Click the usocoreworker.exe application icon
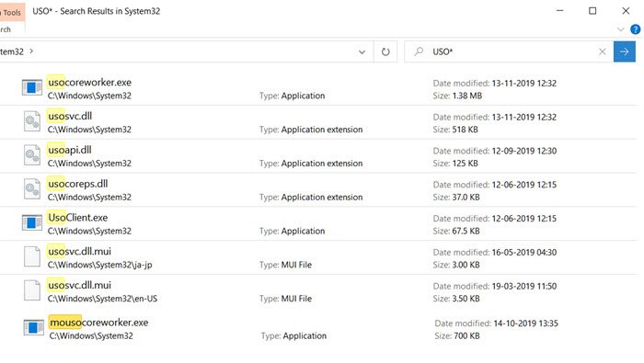The width and height of the screenshot is (644, 363). pyautogui.click(x=32, y=87)
